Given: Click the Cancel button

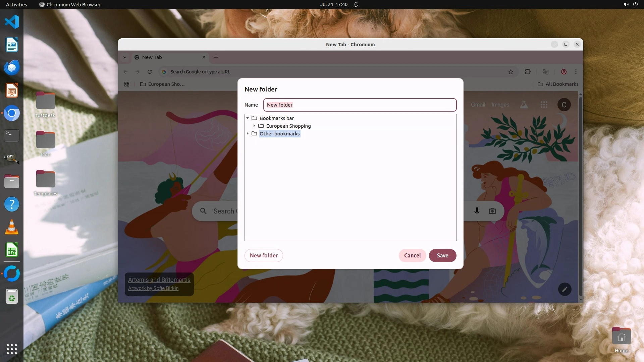Looking at the screenshot, I should click(412, 255).
